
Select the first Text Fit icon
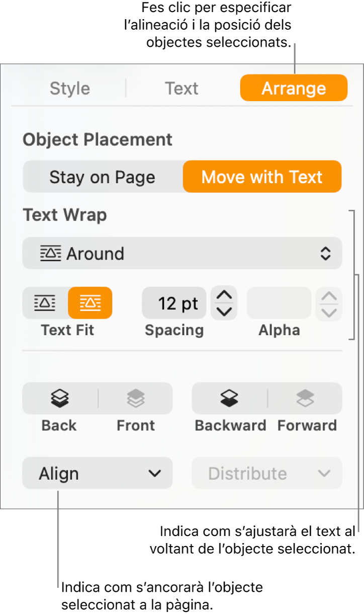tap(45, 303)
